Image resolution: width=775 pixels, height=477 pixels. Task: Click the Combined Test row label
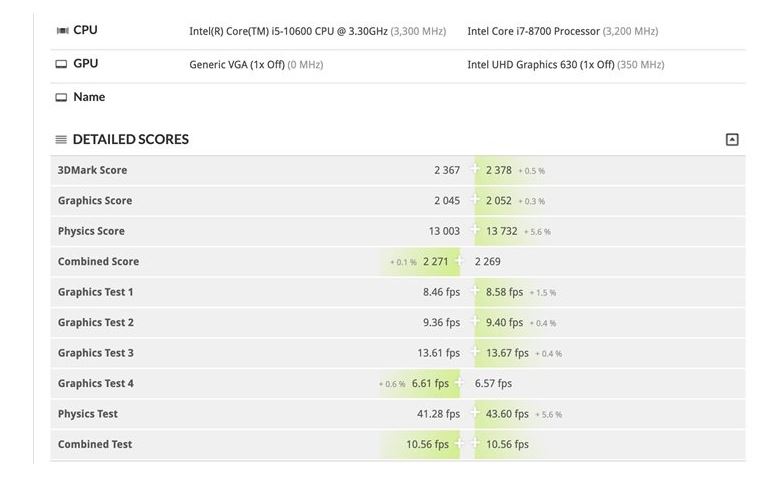pyautogui.click(x=95, y=445)
